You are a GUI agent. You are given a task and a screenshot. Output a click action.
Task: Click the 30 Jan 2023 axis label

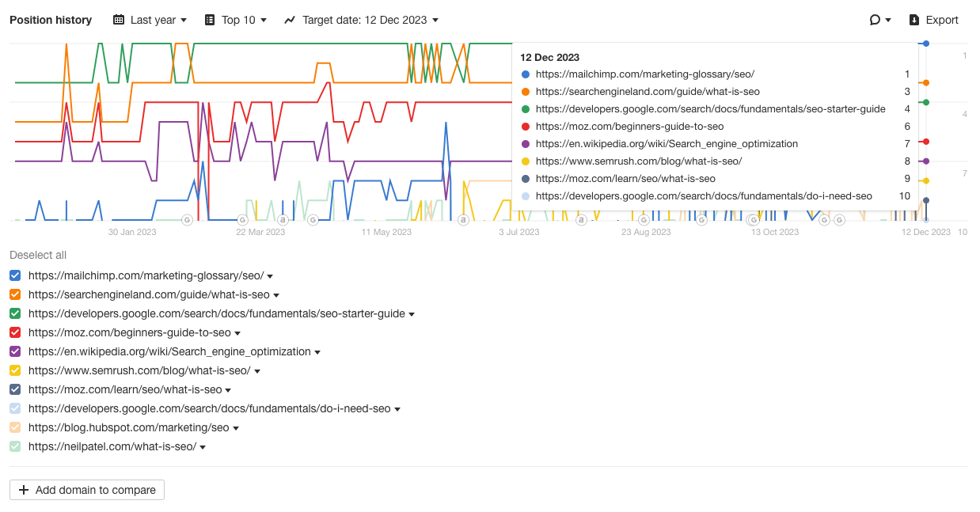click(132, 232)
